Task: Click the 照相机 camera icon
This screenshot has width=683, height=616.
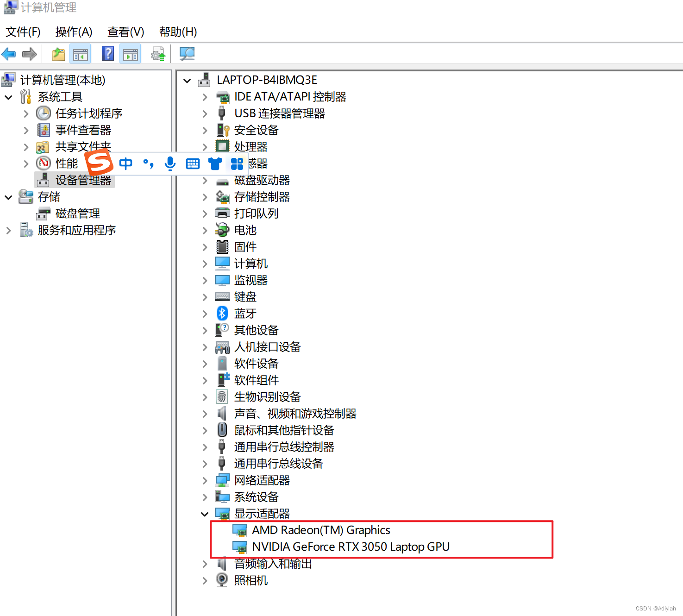Action: pos(222,580)
